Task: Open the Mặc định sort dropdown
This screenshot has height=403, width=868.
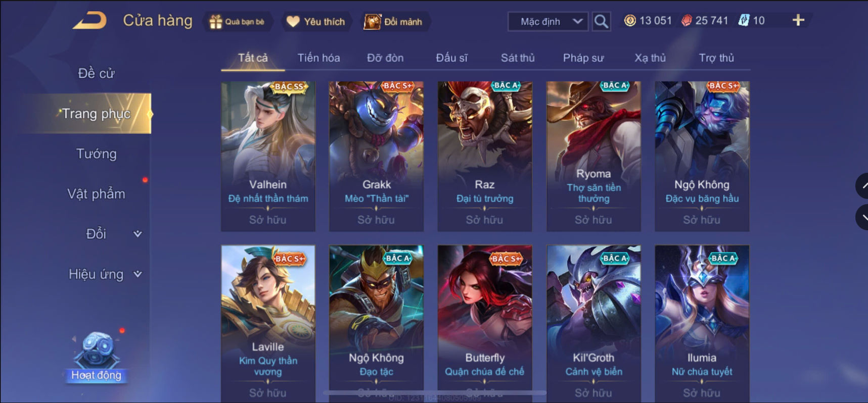Action: coord(548,22)
